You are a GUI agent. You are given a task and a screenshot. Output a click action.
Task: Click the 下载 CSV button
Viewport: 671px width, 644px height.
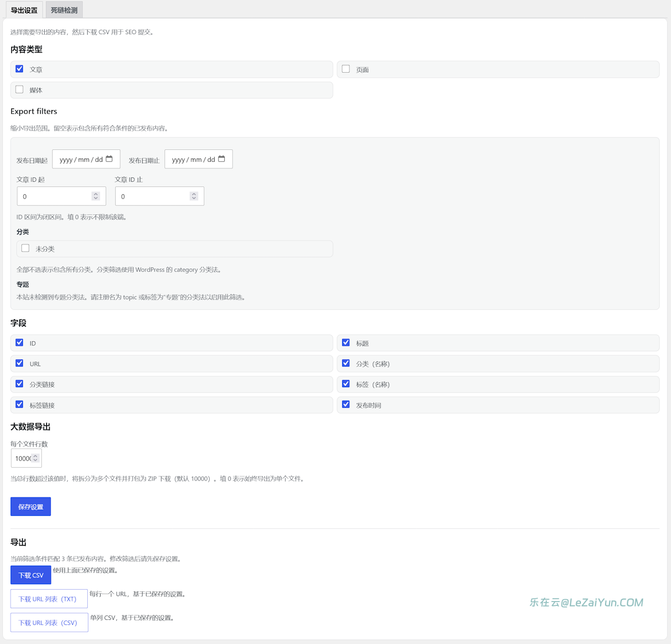point(31,575)
